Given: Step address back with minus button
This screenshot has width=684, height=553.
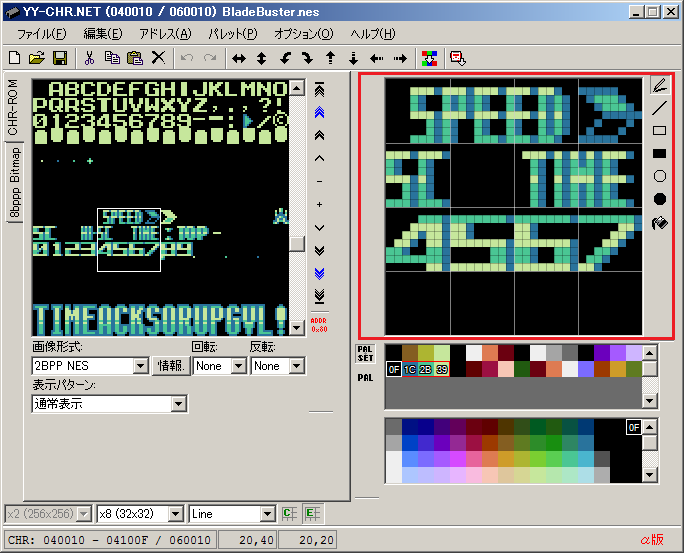Looking at the screenshot, I should [x=319, y=181].
